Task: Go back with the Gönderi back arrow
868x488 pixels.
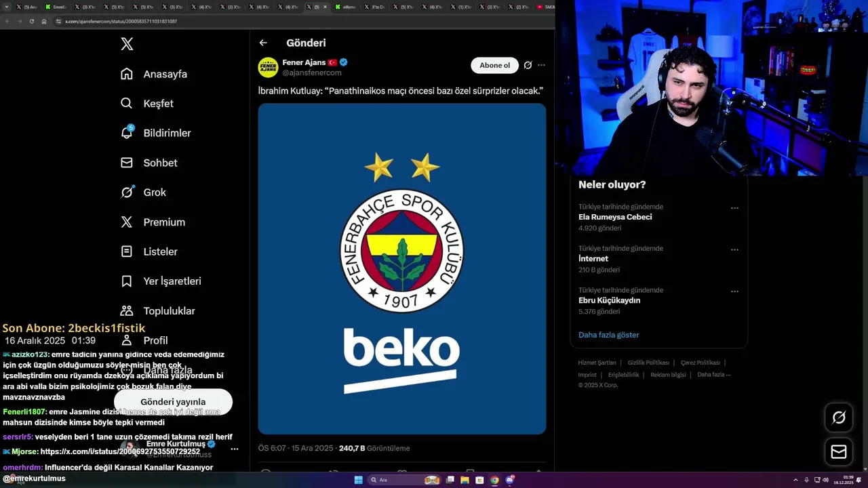Action: point(263,43)
